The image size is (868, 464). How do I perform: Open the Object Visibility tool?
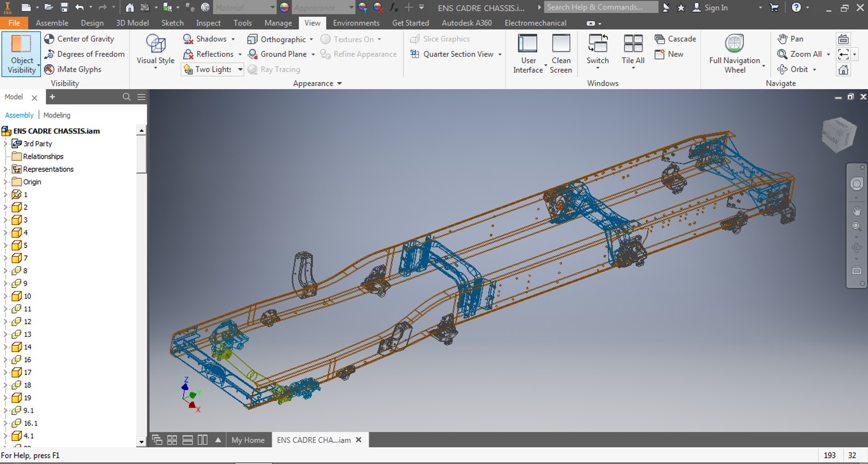pos(21,54)
